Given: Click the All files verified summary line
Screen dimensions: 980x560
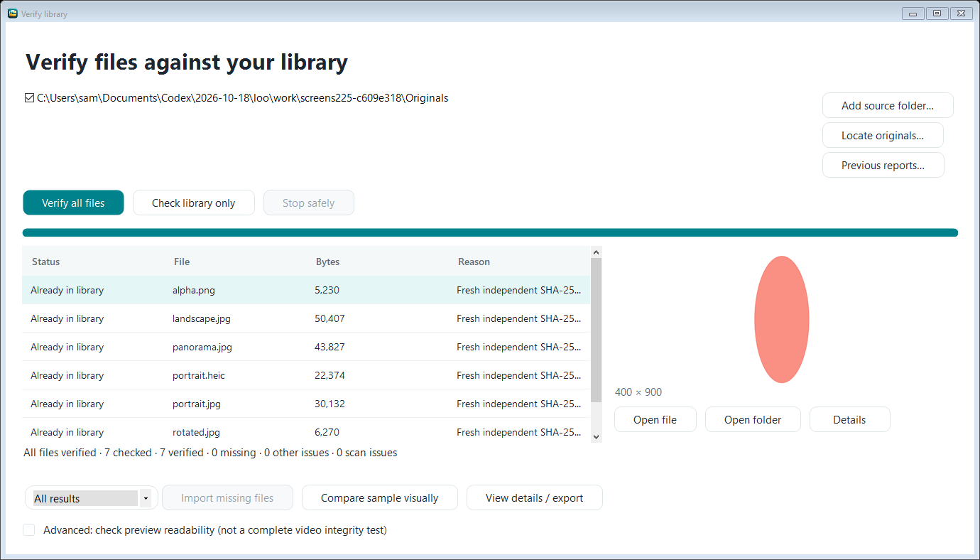Looking at the screenshot, I should pyautogui.click(x=210, y=453).
